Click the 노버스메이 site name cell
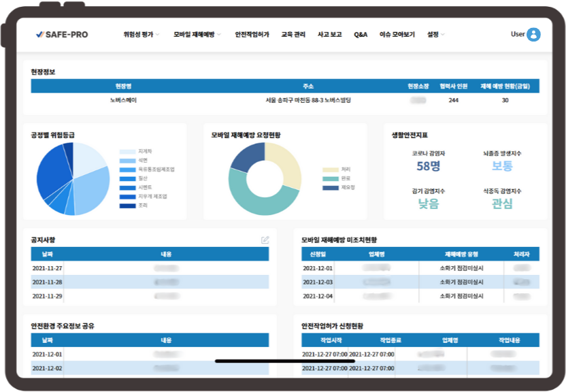This screenshot has height=392, width=566. [x=123, y=100]
